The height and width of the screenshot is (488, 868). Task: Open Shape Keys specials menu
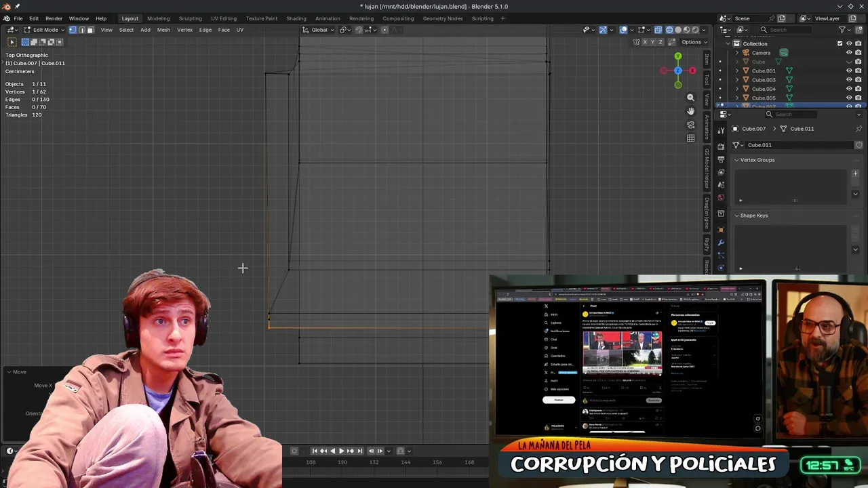click(855, 249)
